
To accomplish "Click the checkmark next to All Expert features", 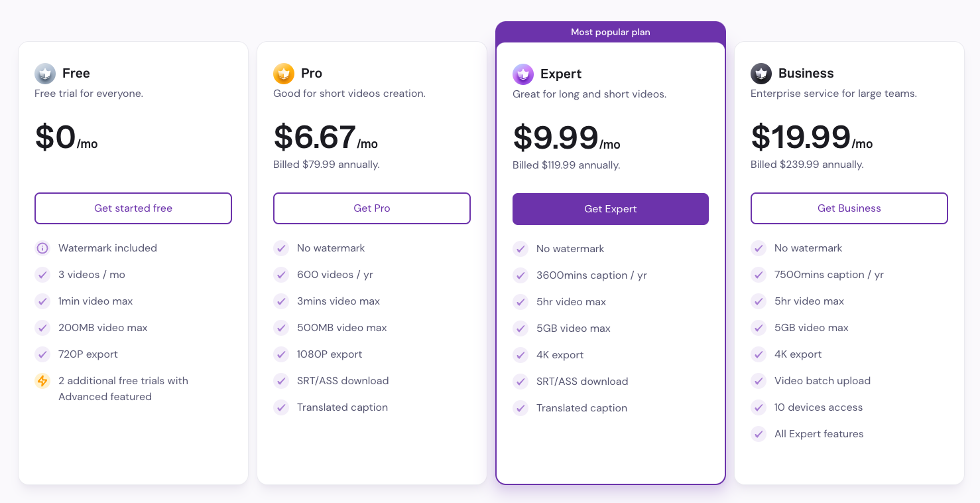I will click(759, 434).
